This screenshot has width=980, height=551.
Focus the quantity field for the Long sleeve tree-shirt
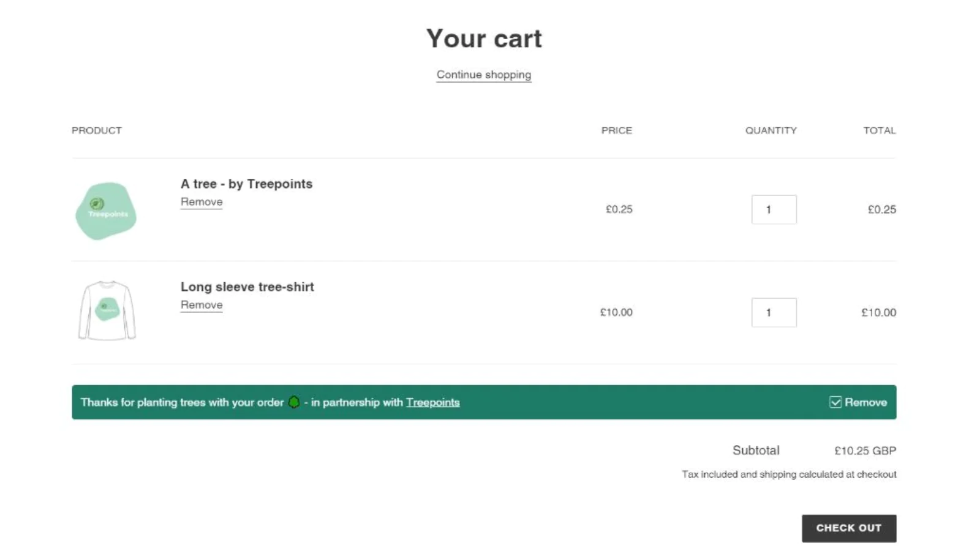[x=774, y=312]
